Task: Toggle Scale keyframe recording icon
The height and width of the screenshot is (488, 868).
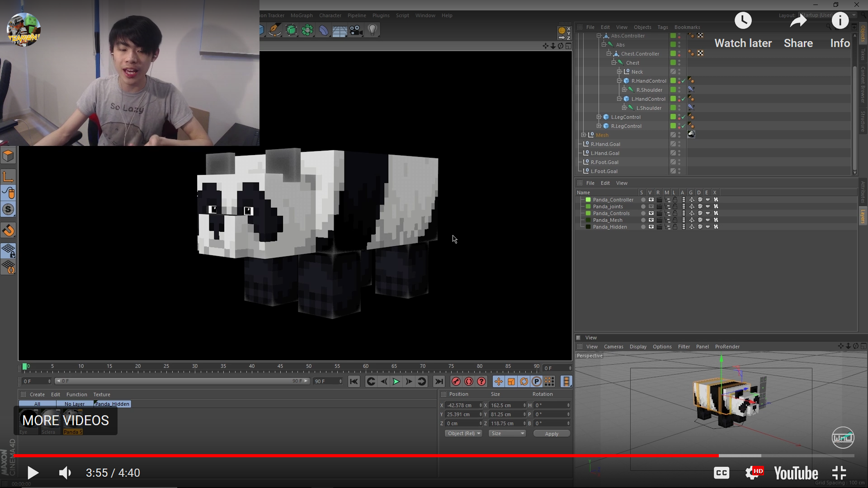Action: click(x=511, y=382)
